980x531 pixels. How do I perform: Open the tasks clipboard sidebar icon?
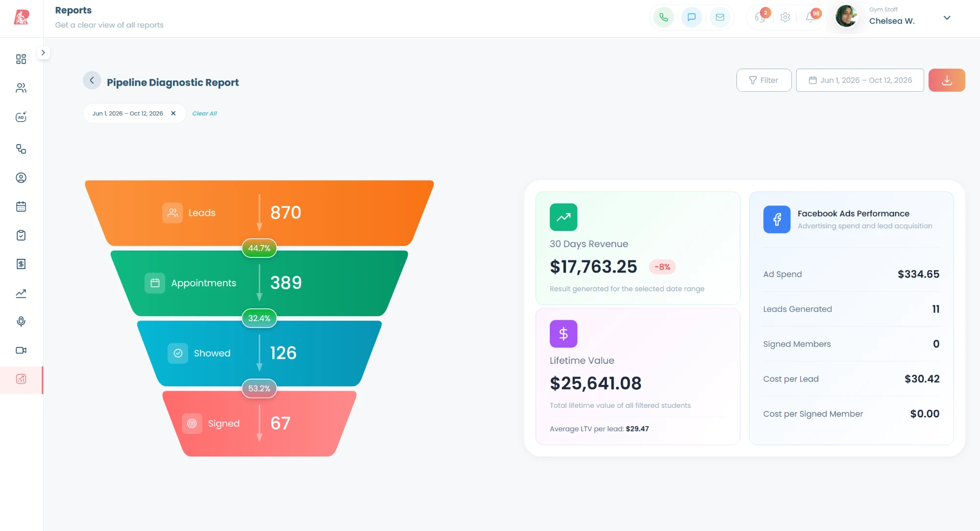tap(21, 235)
